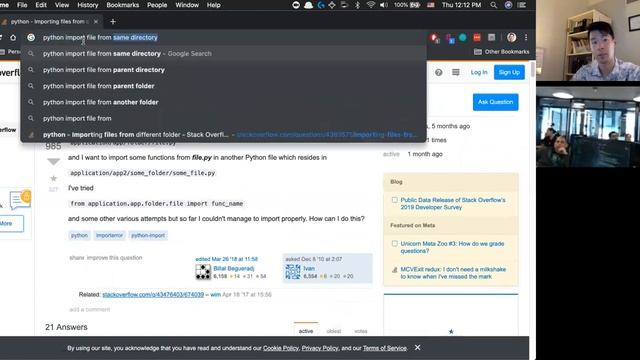Favorite the question with the star icon
Viewport: 640px width, 360px height.
(53, 178)
